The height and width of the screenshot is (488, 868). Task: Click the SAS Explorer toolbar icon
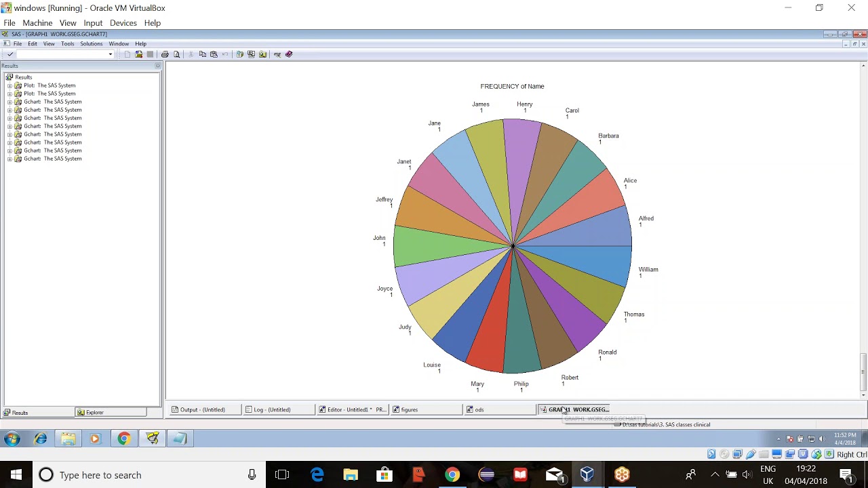(x=262, y=54)
